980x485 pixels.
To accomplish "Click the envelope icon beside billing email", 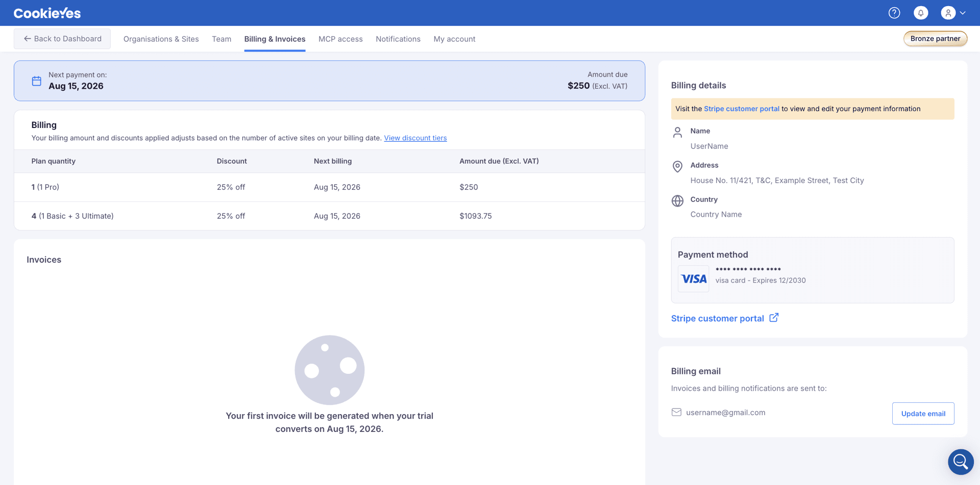I will pos(676,412).
